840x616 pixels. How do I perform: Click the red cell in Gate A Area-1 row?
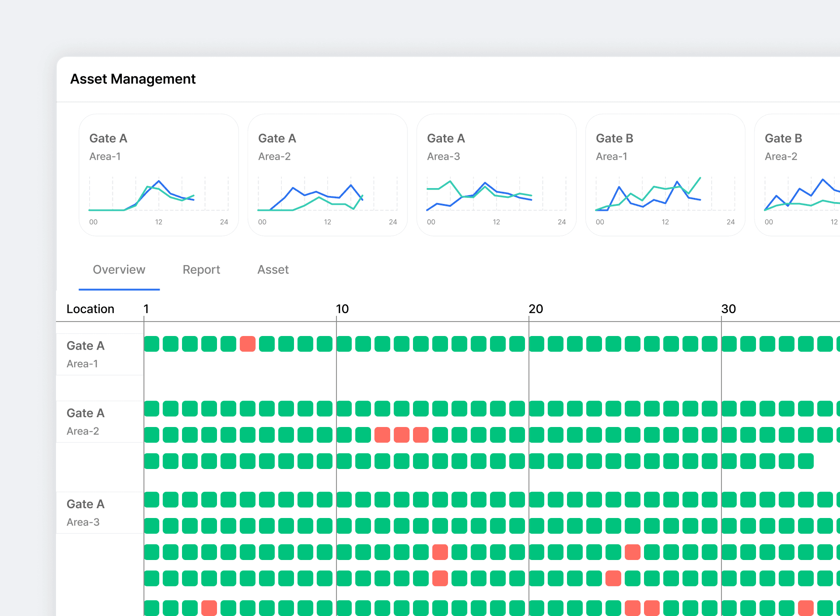point(247,344)
